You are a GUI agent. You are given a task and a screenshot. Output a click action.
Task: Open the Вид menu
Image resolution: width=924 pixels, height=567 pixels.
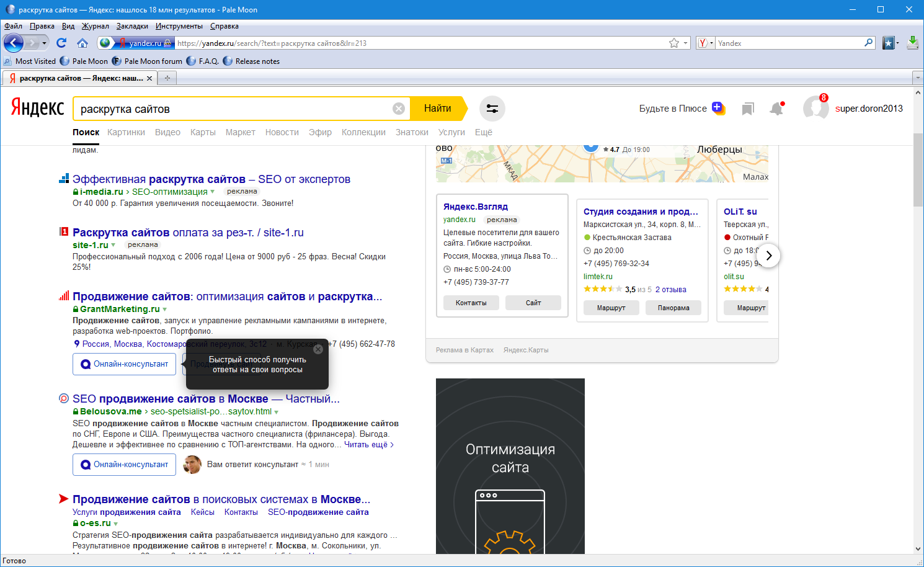pos(68,26)
